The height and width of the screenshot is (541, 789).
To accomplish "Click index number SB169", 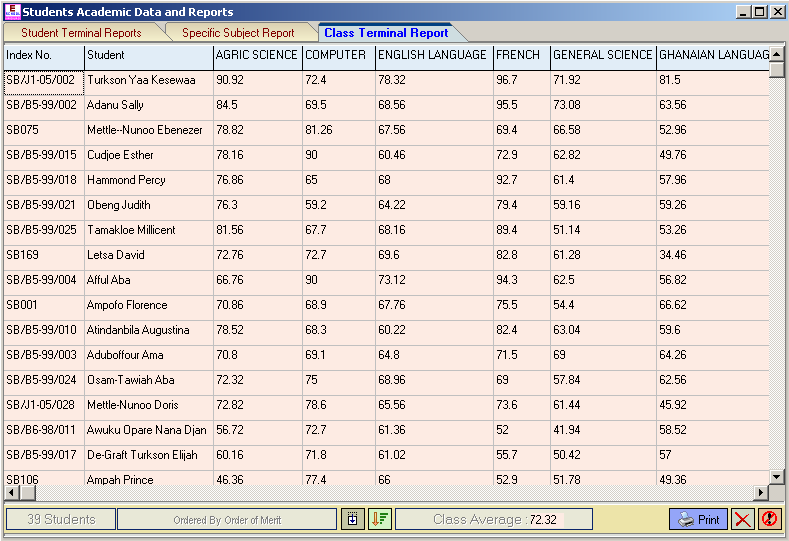I will 44,257.
